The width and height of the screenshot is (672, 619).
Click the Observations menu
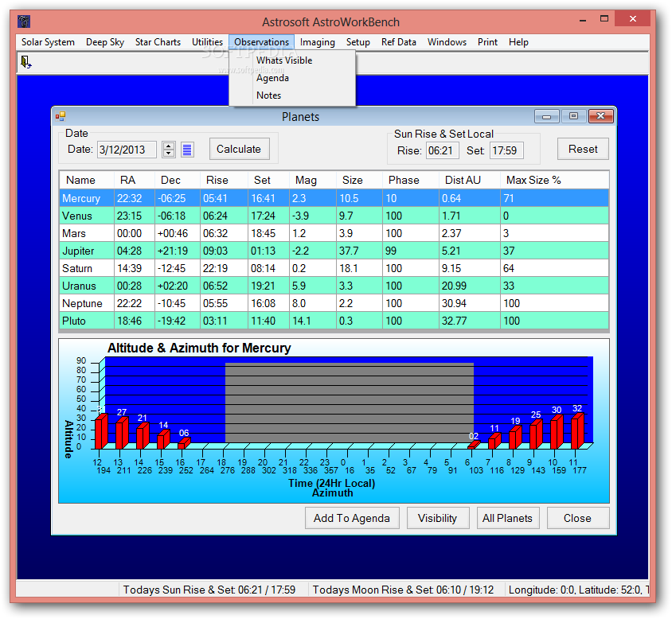click(261, 42)
